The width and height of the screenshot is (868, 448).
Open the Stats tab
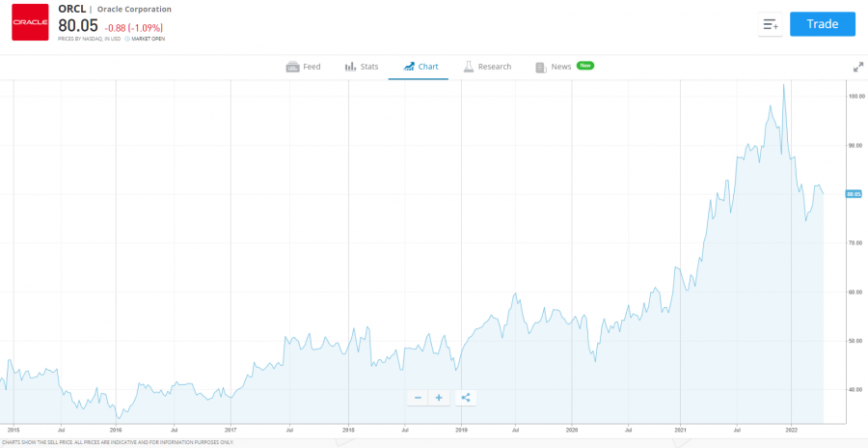(362, 67)
